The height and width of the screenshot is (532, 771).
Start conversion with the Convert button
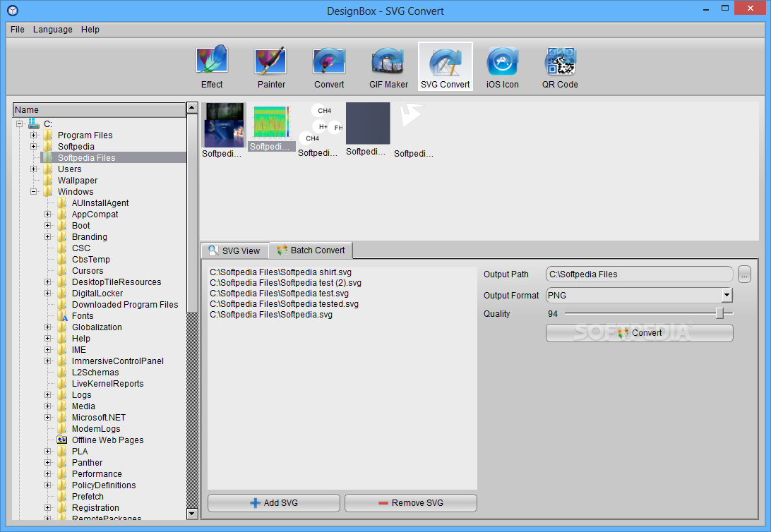tap(639, 332)
